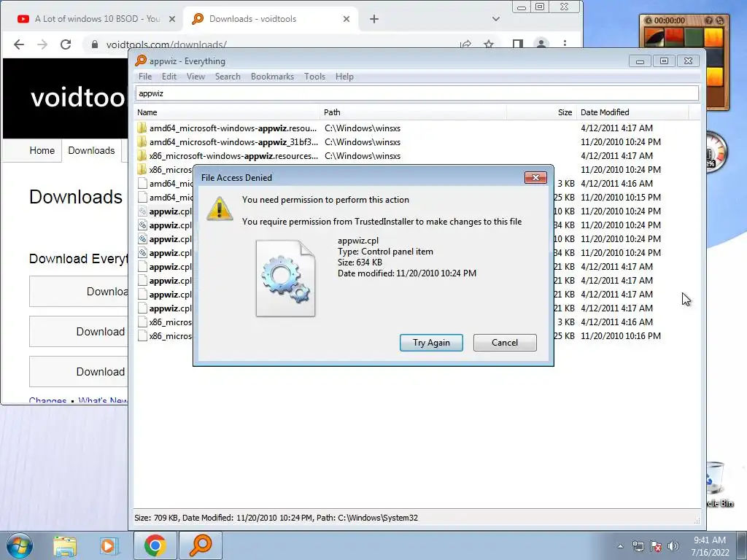This screenshot has height=560, width=747.
Task: Open a new Chrome tab
Action: pyautogui.click(x=374, y=19)
